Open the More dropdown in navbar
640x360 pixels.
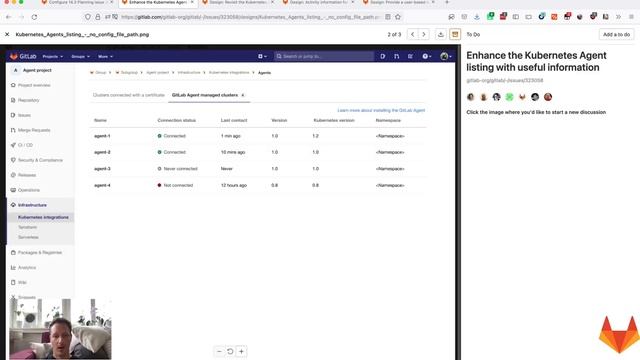click(105, 57)
